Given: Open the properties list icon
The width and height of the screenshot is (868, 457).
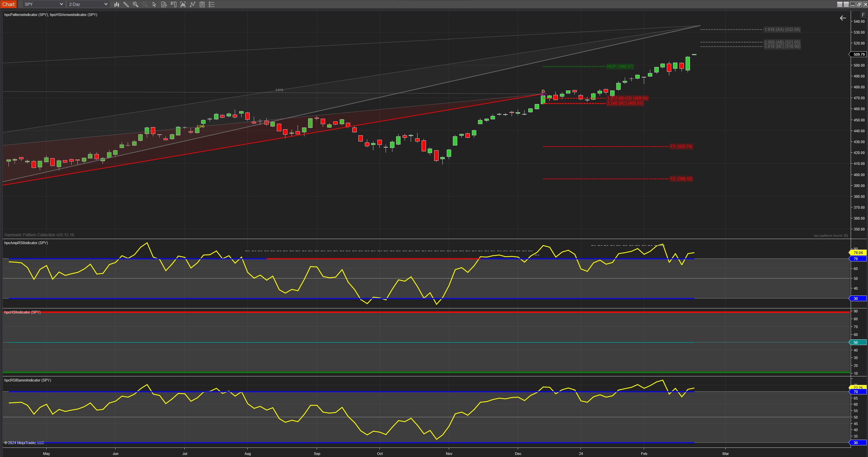Looking at the screenshot, I should tap(212, 4).
